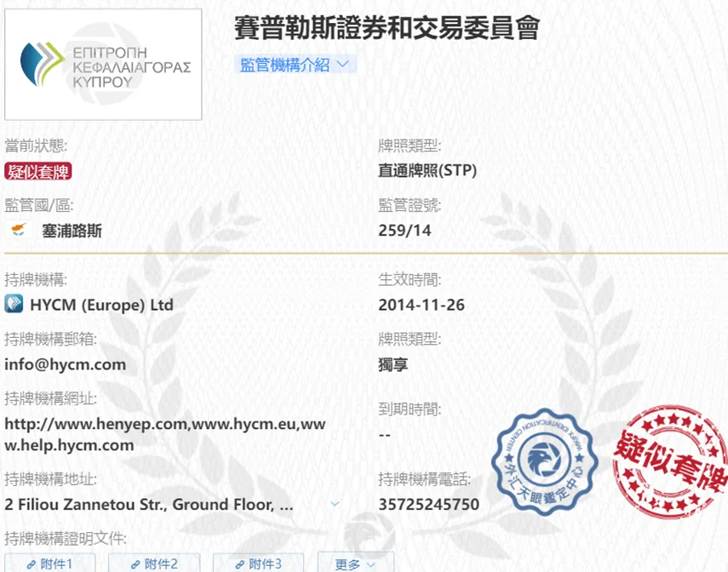Click the 2 Filiou Zannetou Str. address text

(148, 504)
